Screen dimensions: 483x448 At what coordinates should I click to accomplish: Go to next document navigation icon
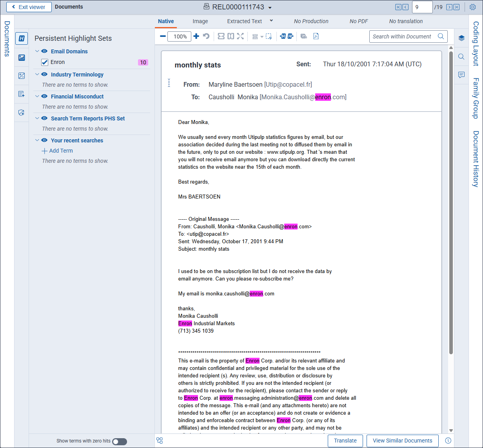tap(449, 7)
